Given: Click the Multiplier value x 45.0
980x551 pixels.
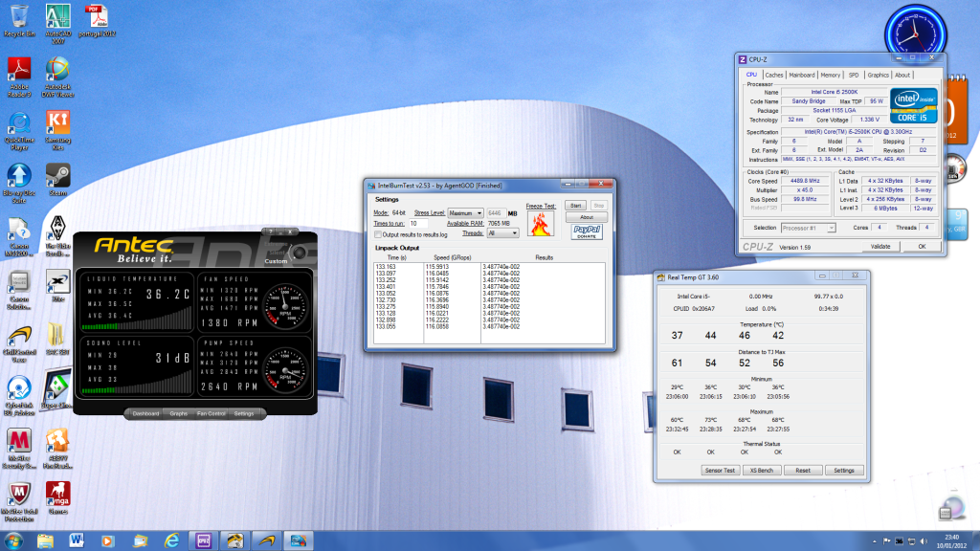Looking at the screenshot, I should coord(805,190).
